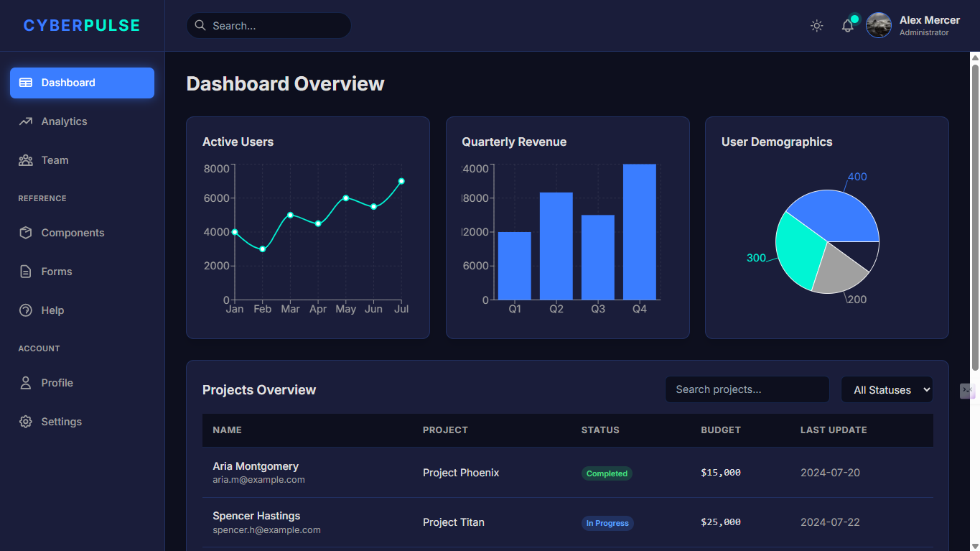Click the Search projects input field
This screenshot has width=980, height=551.
pos(747,389)
